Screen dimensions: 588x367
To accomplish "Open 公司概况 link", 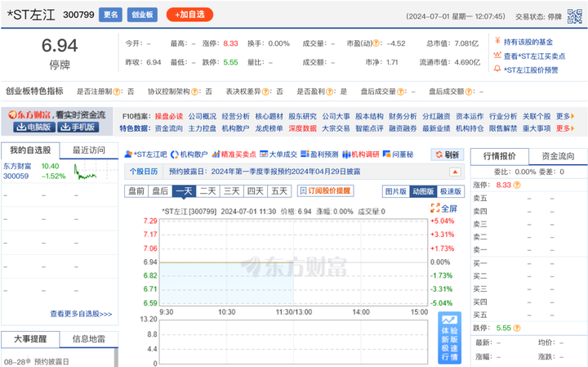I will pyautogui.click(x=203, y=116).
